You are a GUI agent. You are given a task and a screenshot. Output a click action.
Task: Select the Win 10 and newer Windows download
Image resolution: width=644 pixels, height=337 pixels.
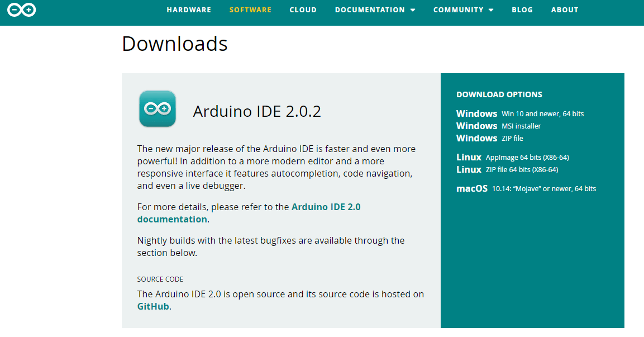point(519,113)
